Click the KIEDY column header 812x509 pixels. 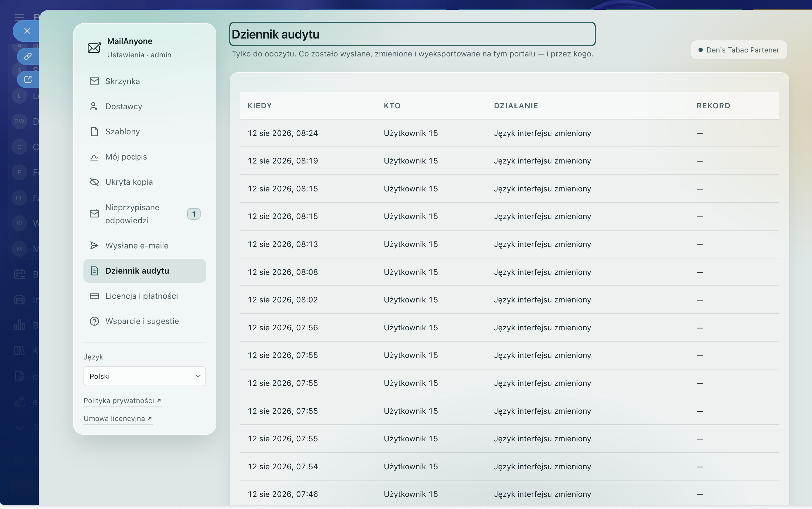(259, 106)
